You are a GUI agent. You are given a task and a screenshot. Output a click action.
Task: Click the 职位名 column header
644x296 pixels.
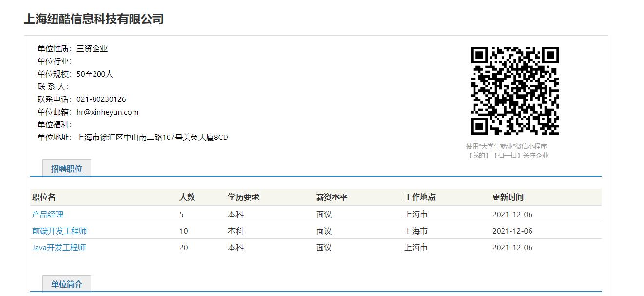coord(44,197)
